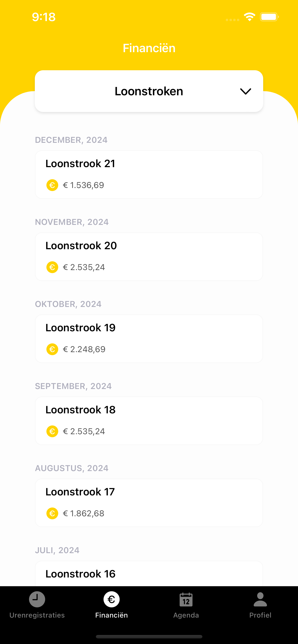The image size is (298, 644).
Task: Tap euro coin icon on Loonstrook 20
Action: (52, 267)
